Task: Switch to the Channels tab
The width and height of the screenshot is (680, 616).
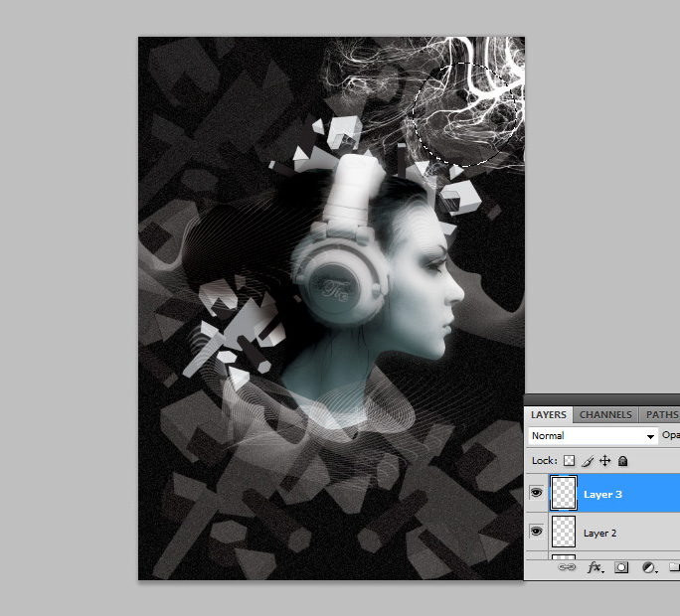Action: coord(605,414)
